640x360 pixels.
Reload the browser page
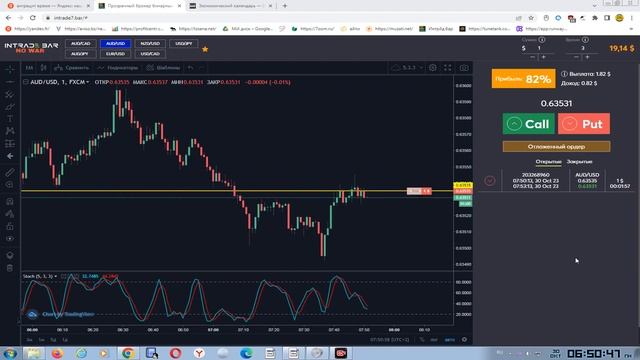[33, 18]
